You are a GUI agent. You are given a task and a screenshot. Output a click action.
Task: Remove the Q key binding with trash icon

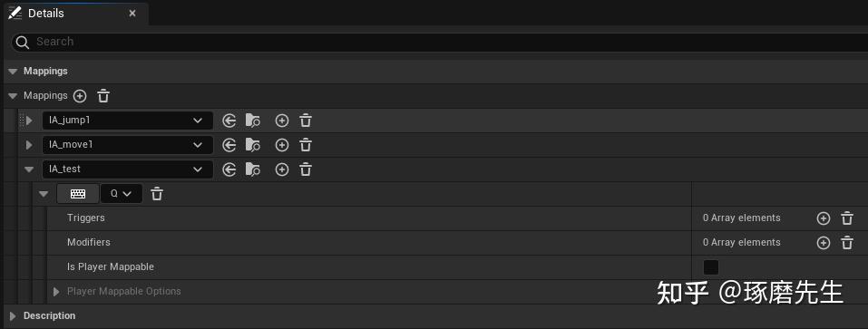[x=157, y=194]
